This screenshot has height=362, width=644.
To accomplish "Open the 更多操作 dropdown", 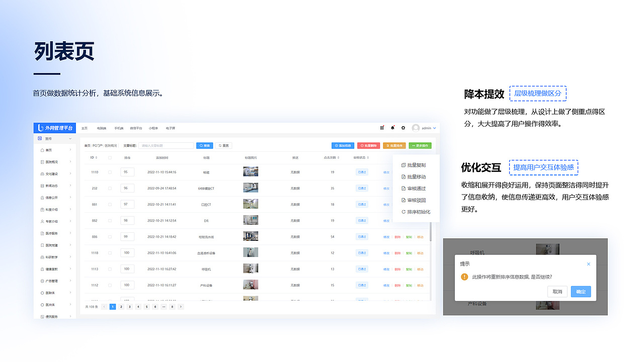I will [x=420, y=146].
